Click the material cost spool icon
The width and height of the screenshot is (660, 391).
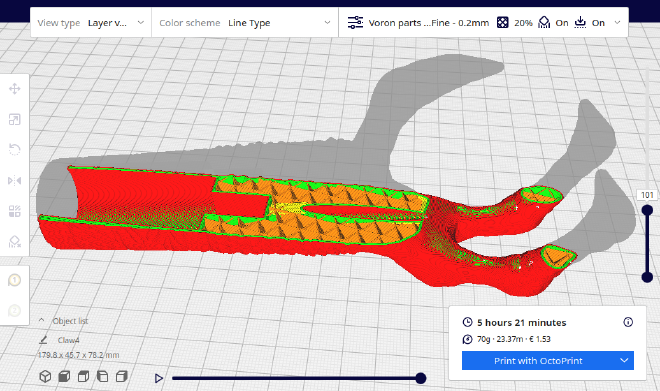coord(467,339)
